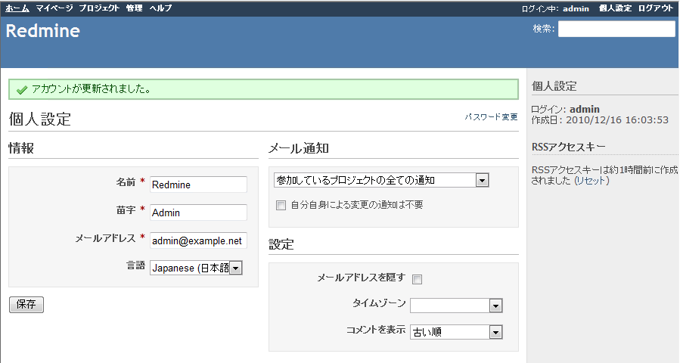Viewport: 680px width, 363px height.
Task: Click the リセット link for RSS key
Action: click(592, 181)
